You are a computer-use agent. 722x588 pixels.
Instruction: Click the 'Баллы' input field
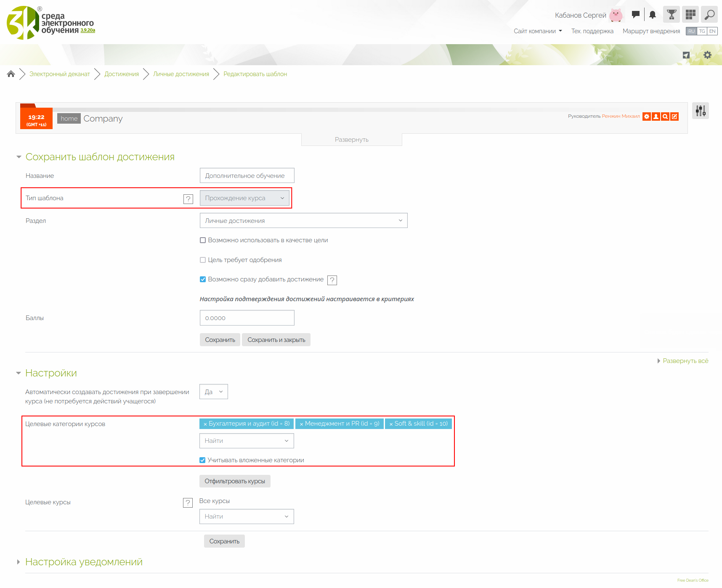coord(247,318)
